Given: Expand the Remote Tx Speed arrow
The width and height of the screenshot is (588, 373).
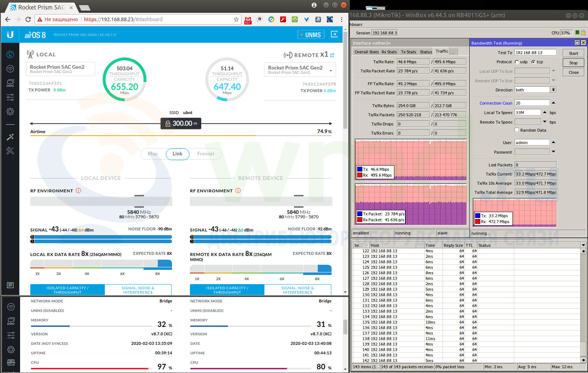Looking at the screenshot, I should [x=545, y=122].
